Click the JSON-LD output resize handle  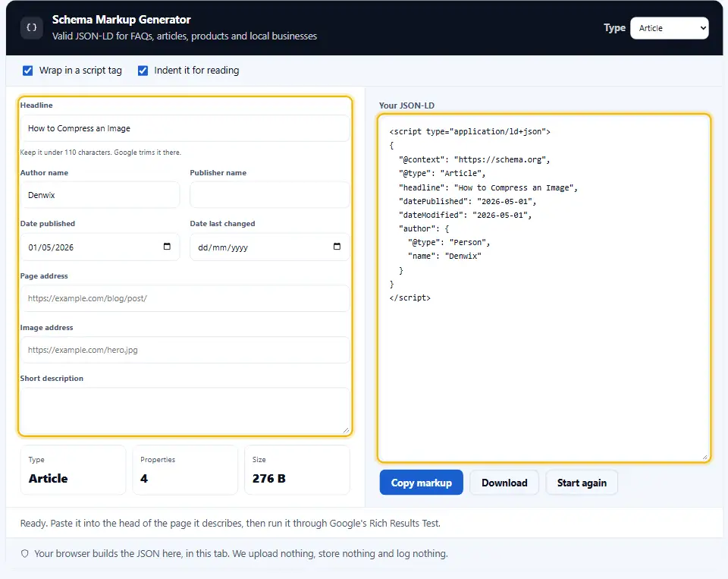pos(704,458)
